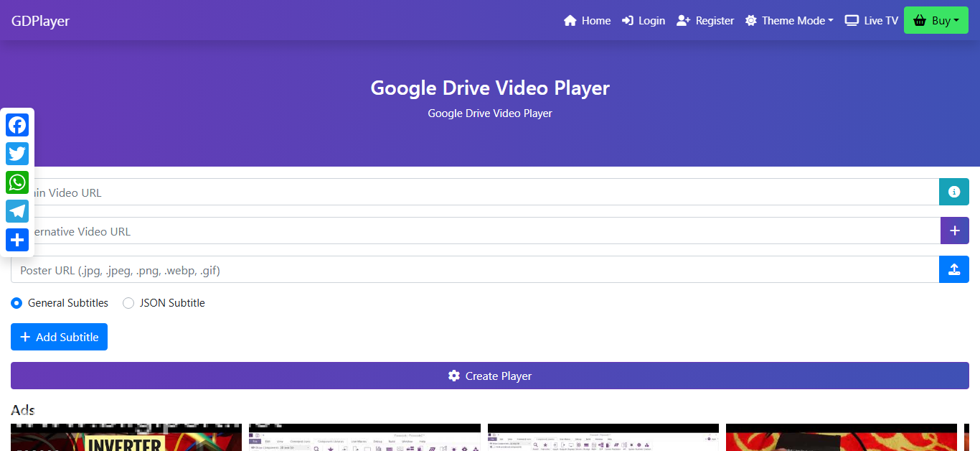
Task: Focus the Main Video URL field
Action: point(475,192)
